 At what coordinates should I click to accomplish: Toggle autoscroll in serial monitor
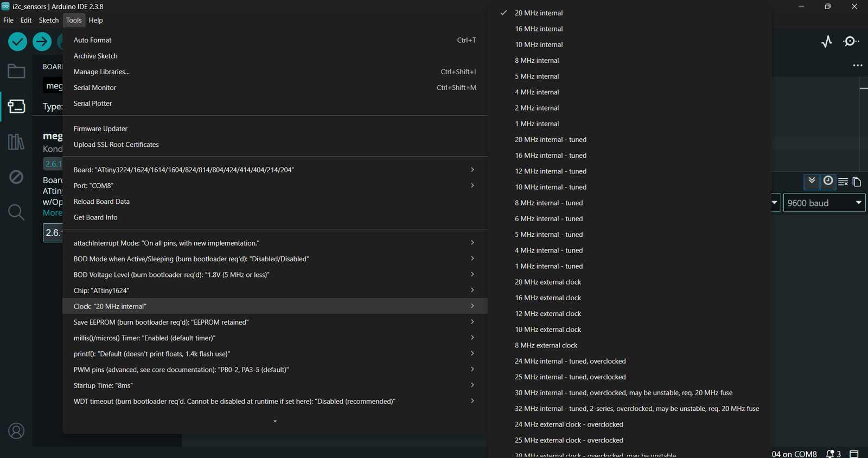812,181
